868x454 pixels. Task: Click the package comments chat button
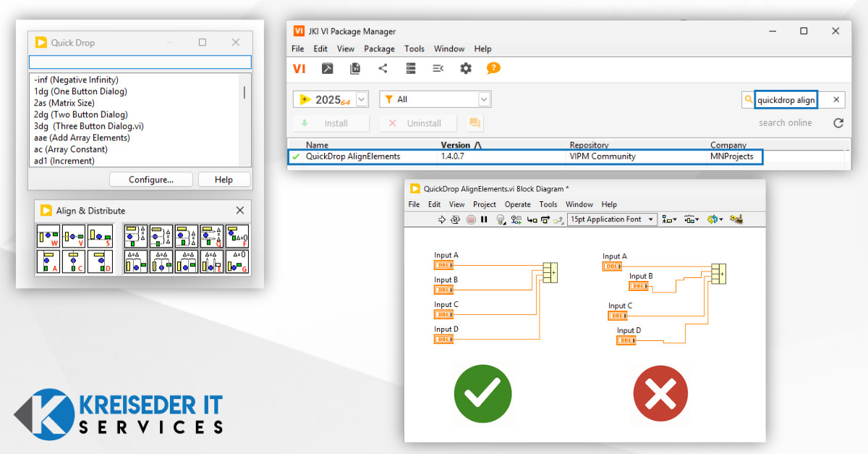(475, 123)
